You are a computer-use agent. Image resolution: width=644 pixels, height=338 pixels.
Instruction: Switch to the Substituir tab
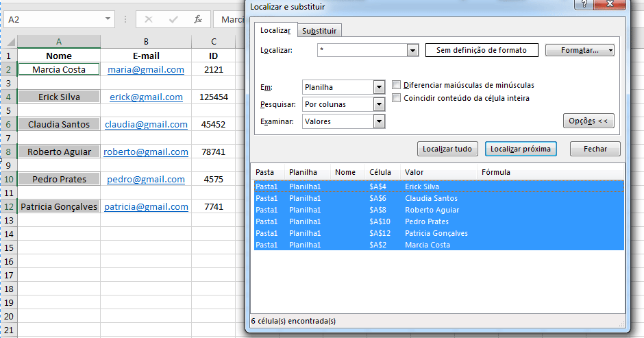tap(319, 31)
